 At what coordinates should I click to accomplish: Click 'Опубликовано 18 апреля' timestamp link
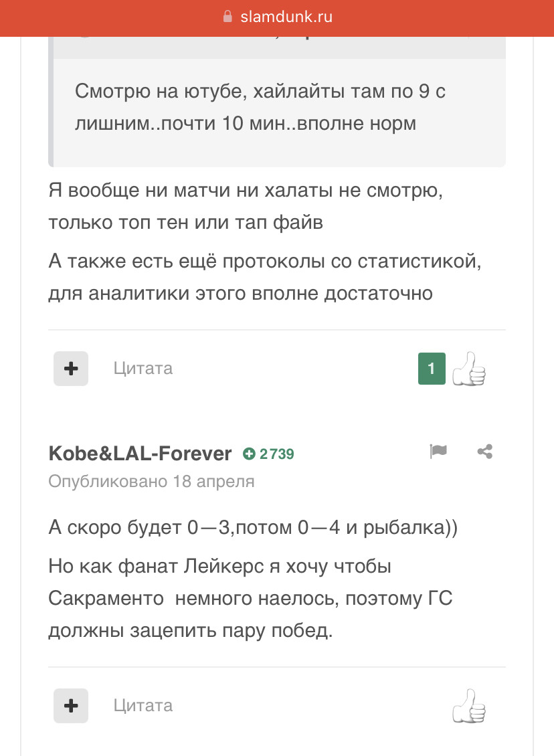(151, 481)
